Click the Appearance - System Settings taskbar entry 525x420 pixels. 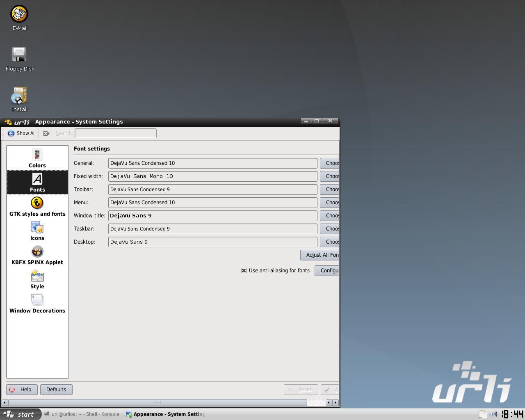(165, 414)
